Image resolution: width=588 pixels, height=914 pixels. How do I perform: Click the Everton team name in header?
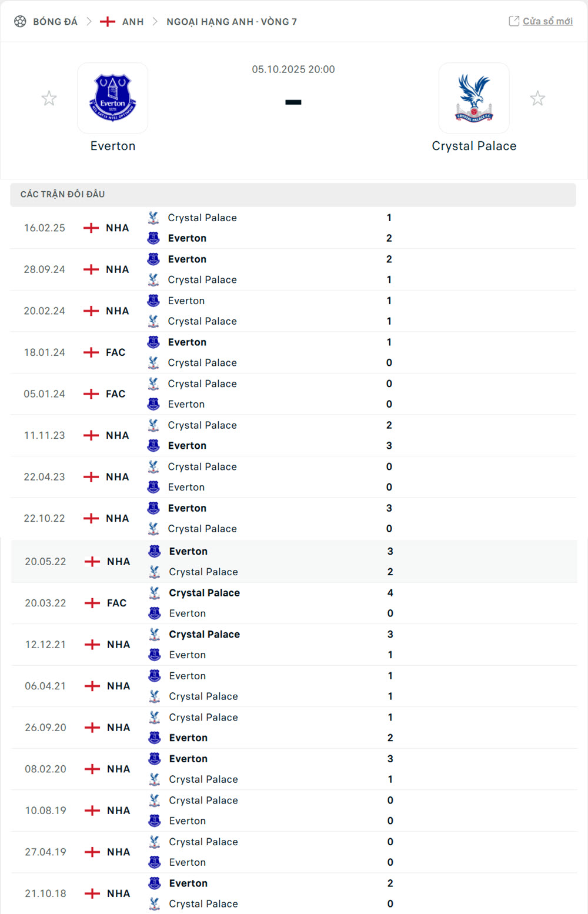(113, 146)
